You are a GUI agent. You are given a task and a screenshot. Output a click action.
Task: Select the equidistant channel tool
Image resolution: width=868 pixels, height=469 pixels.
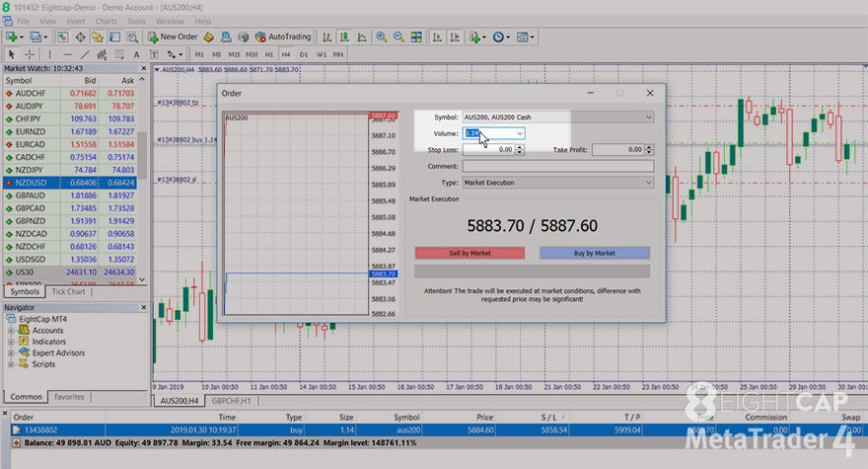tap(102, 54)
